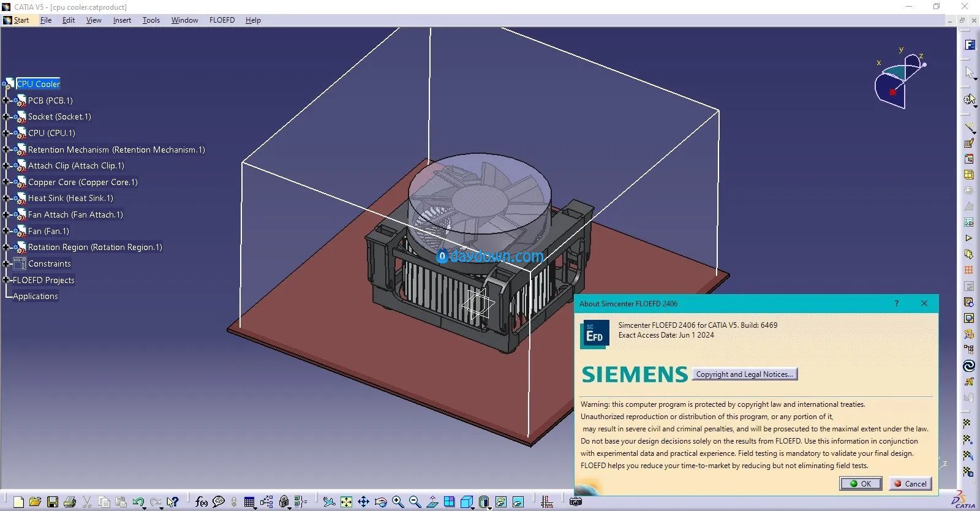
Task: Click the Print icon
Action: click(x=70, y=502)
